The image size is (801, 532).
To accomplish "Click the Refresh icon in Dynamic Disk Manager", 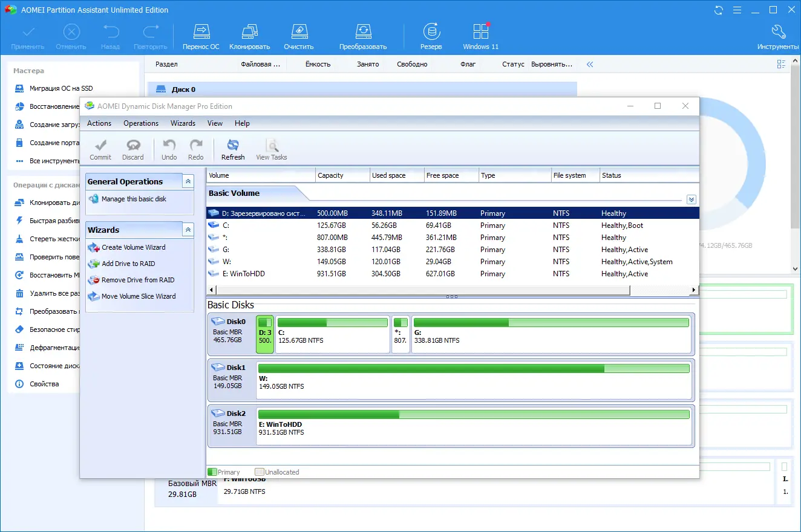I will (233, 146).
